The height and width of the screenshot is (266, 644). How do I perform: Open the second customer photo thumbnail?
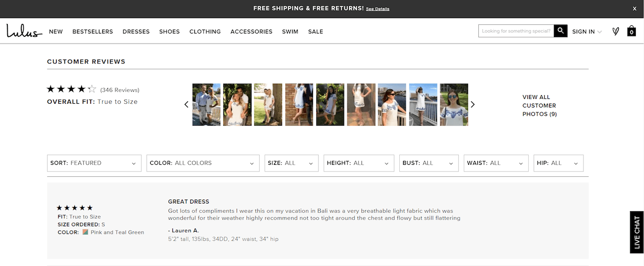tap(237, 105)
